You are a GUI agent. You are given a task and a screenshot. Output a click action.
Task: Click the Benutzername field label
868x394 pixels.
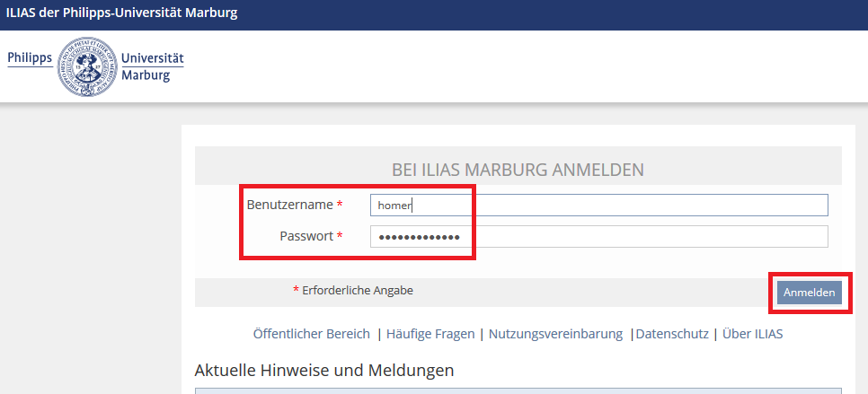(x=290, y=205)
